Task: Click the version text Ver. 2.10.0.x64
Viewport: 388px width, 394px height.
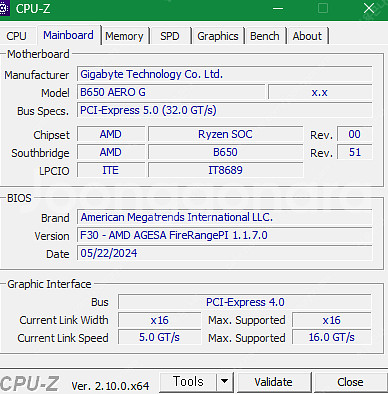Action: [x=110, y=386]
